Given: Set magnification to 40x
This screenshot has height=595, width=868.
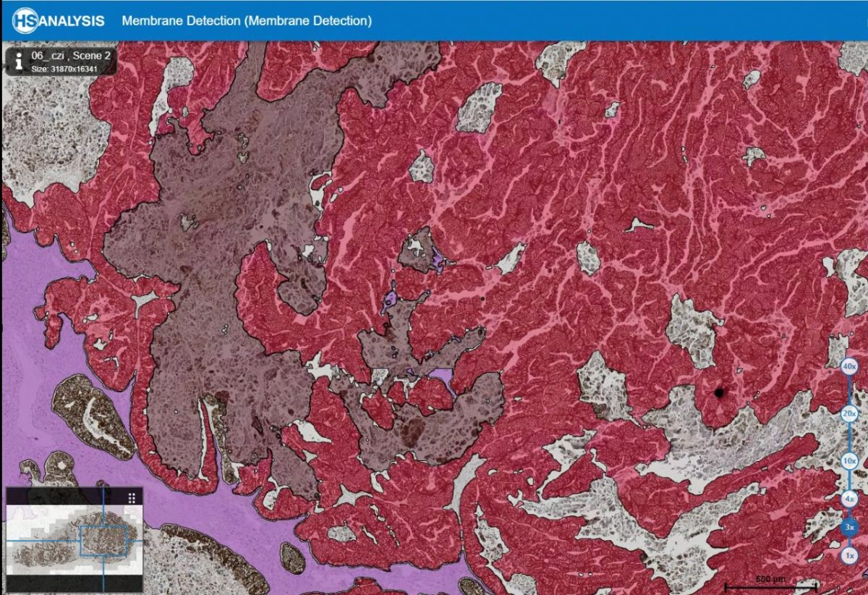Looking at the screenshot, I should [x=849, y=367].
